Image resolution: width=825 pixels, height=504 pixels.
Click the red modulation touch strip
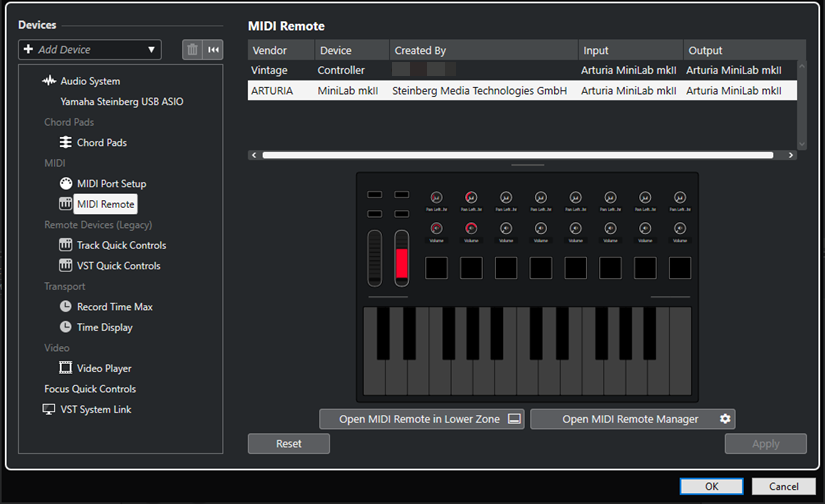[x=401, y=258]
